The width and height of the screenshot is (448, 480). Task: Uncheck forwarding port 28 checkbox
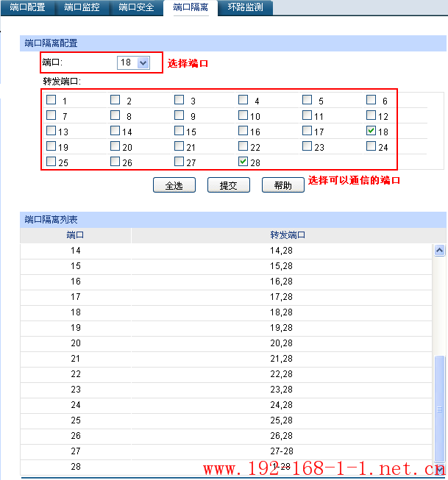[243, 161]
